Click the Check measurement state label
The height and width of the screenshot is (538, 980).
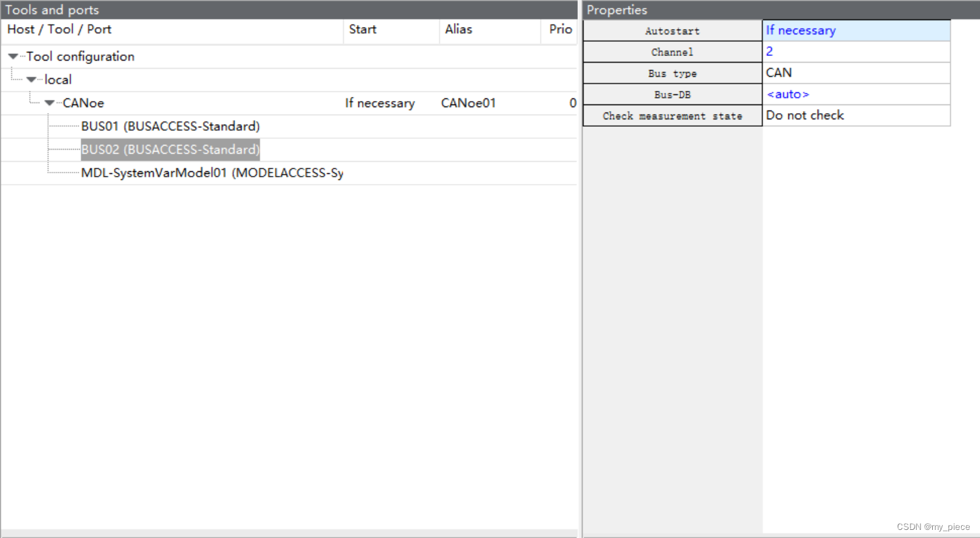pos(672,116)
